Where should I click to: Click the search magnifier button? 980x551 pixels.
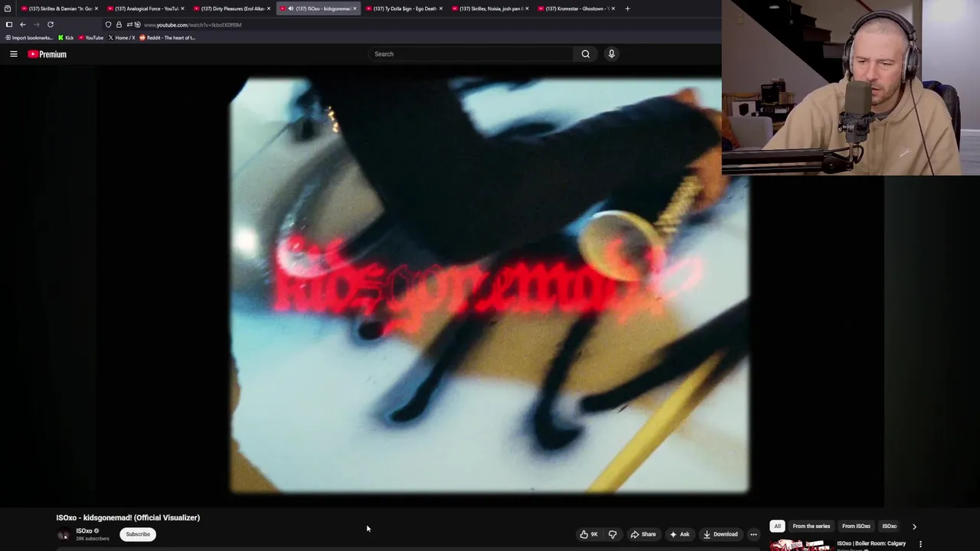pyautogui.click(x=586, y=54)
